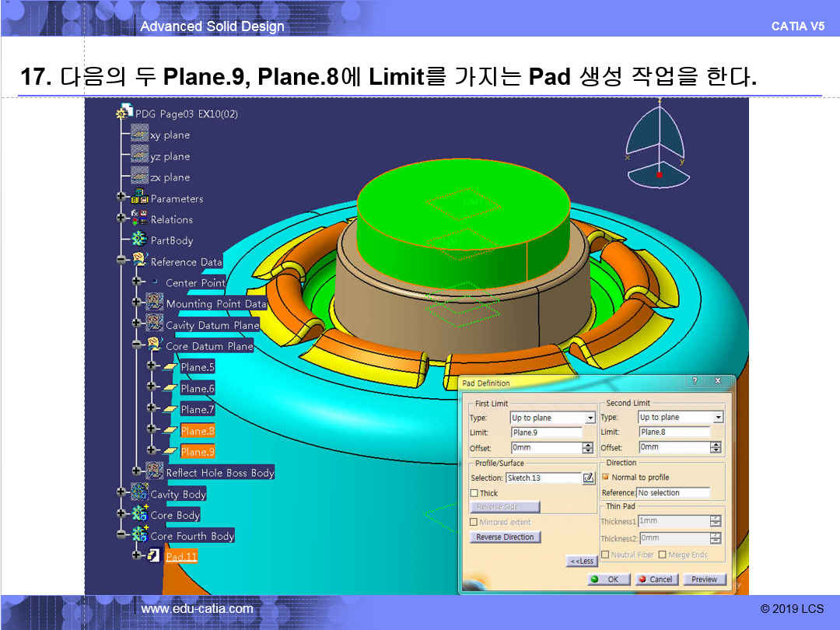
Task: Select the PartBody gear icon
Action: [x=140, y=240]
